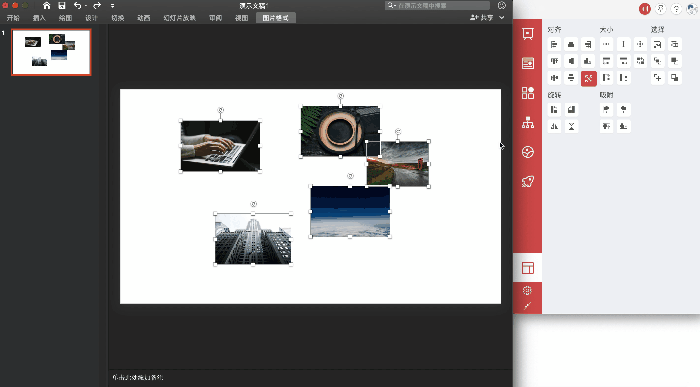Click the highlighted red icon in 对齐 group
The width and height of the screenshot is (700, 387).
[x=589, y=78]
